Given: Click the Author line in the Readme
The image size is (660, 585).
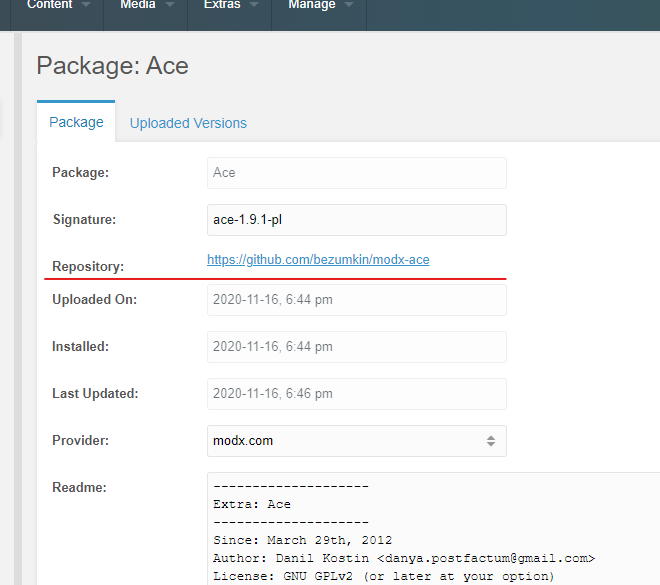Looking at the screenshot, I should (404, 558).
